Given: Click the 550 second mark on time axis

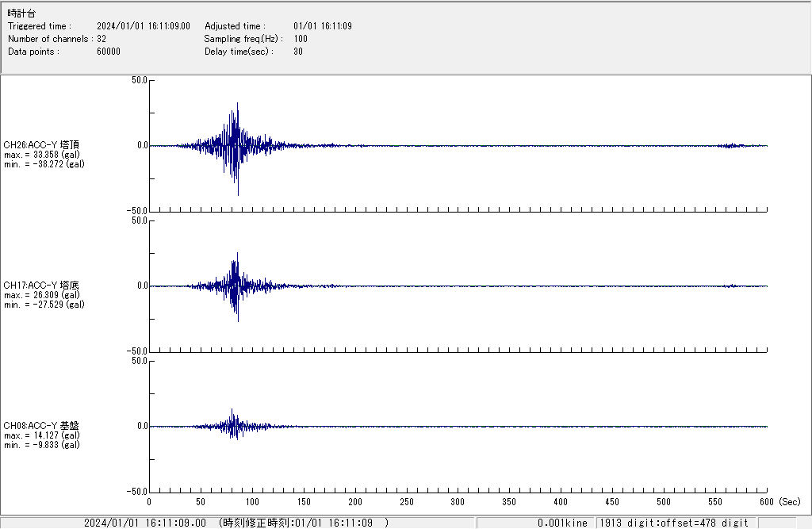Looking at the screenshot, I should (715, 502).
